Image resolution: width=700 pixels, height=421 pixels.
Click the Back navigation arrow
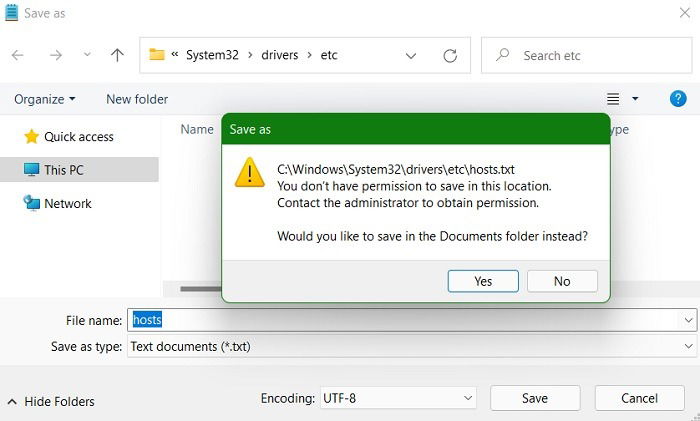coord(17,56)
